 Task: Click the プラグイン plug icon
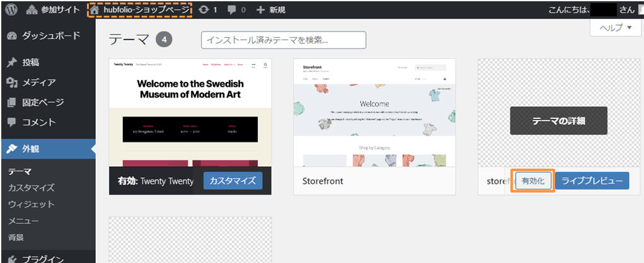pos(12,259)
